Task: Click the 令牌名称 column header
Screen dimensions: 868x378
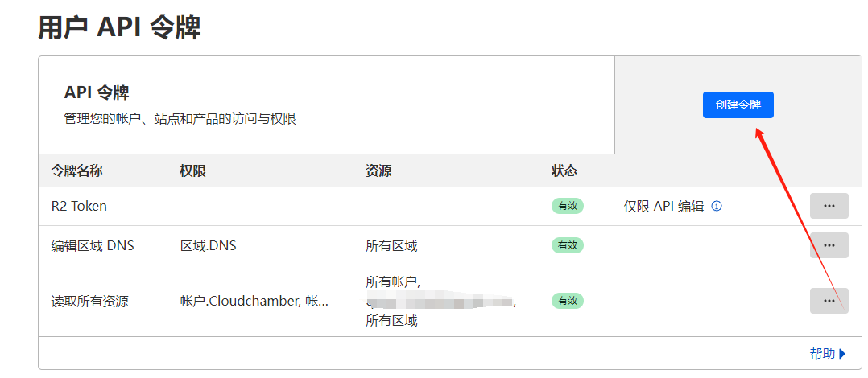Action: click(77, 171)
